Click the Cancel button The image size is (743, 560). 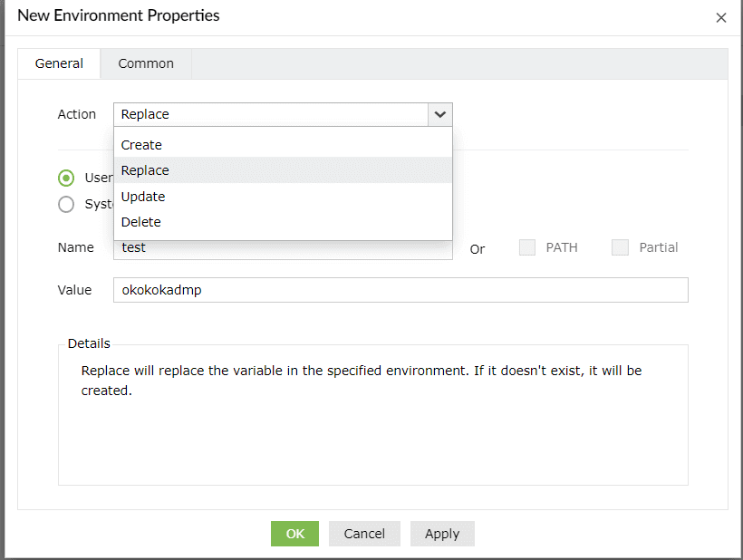pos(364,534)
